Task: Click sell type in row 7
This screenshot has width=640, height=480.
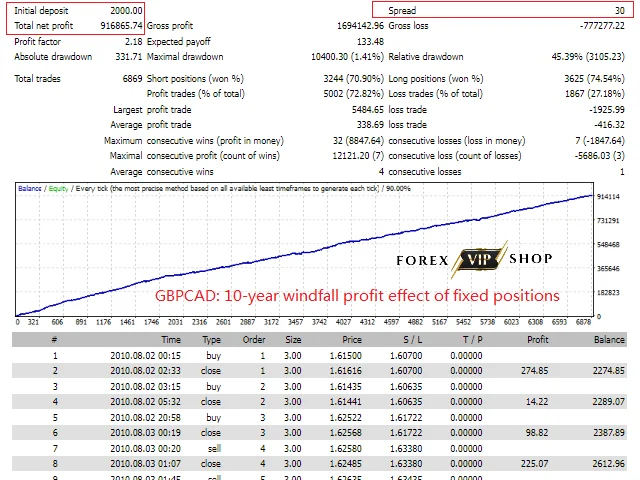Action: coord(214,449)
